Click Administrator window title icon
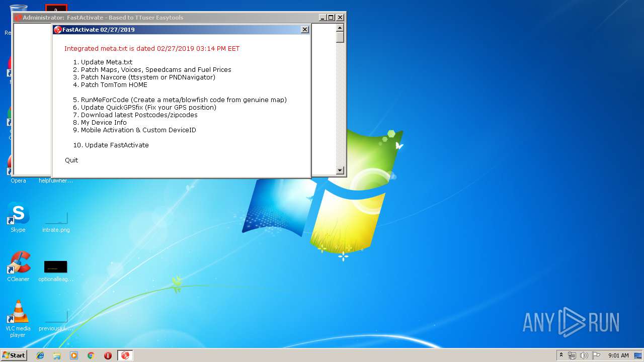 [x=18, y=18]
